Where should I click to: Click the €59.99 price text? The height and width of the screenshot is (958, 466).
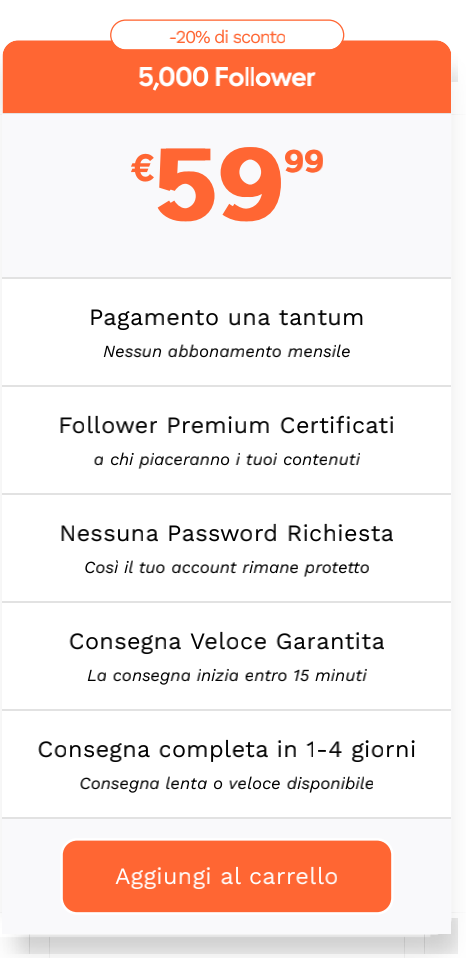[x=227, y=183]
